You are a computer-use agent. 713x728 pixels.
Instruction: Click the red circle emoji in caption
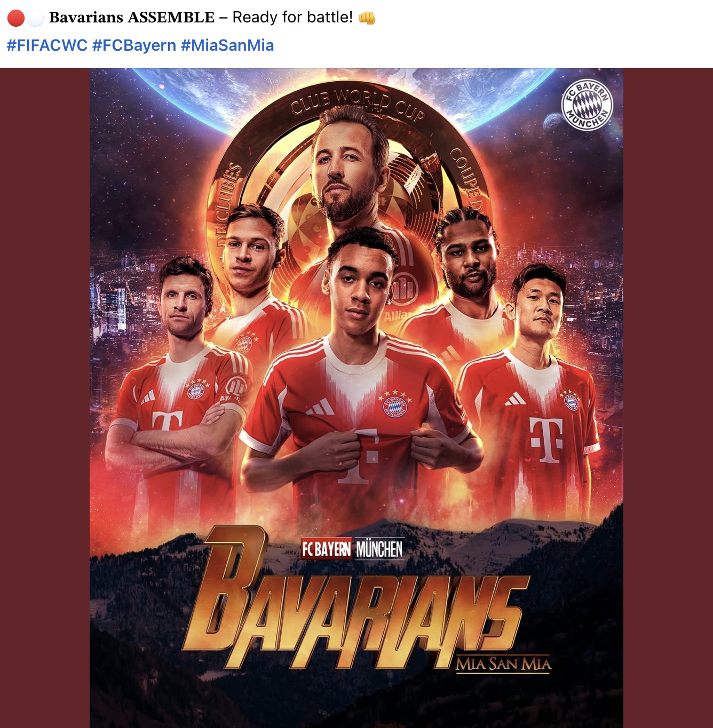click(x=16, y=18)
